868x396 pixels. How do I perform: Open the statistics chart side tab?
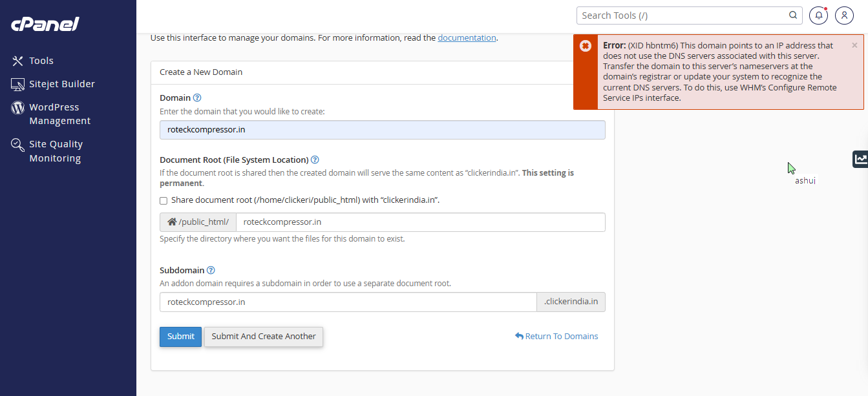pos(860,159)
